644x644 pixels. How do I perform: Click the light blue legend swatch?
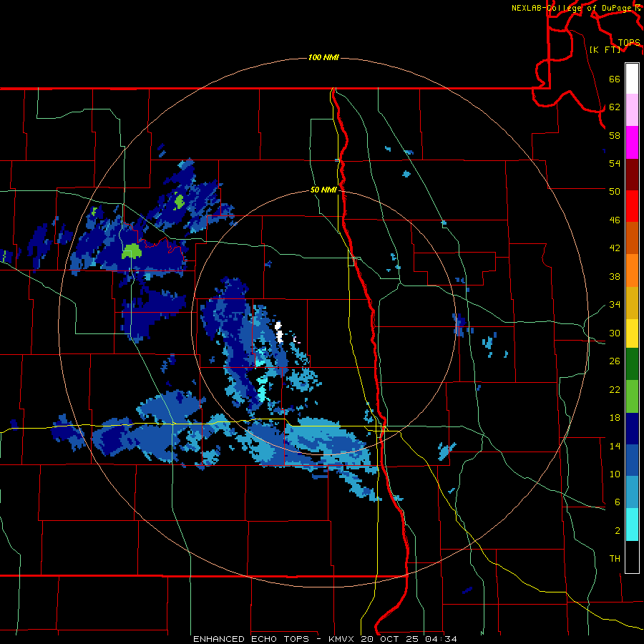click(632, 492)
